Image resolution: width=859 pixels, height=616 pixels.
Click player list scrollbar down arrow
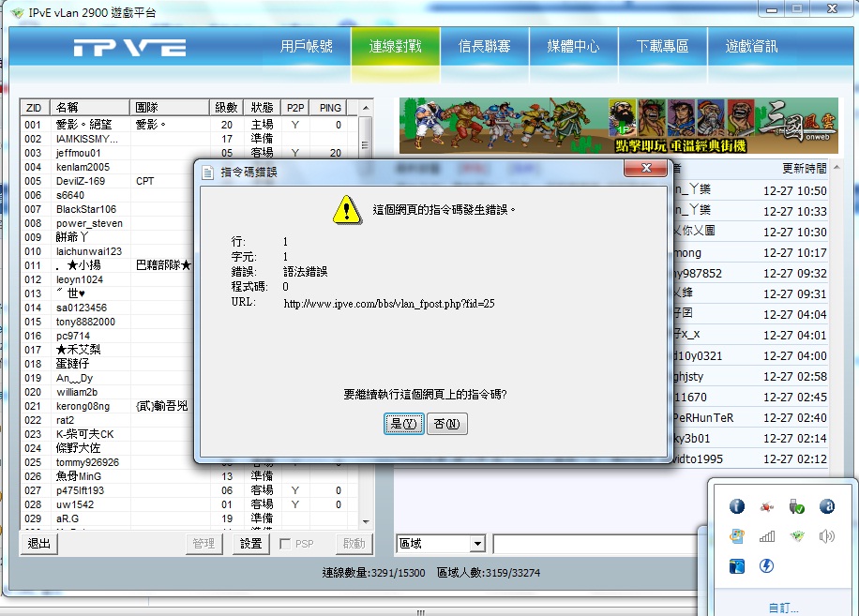366,522
